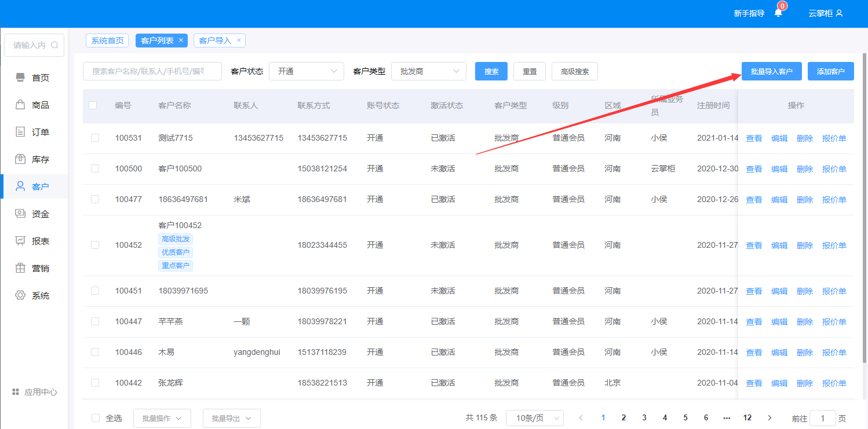Toggle the header select-all checkbox
This screenshot has height=429, width=868.
coord(93,105)
